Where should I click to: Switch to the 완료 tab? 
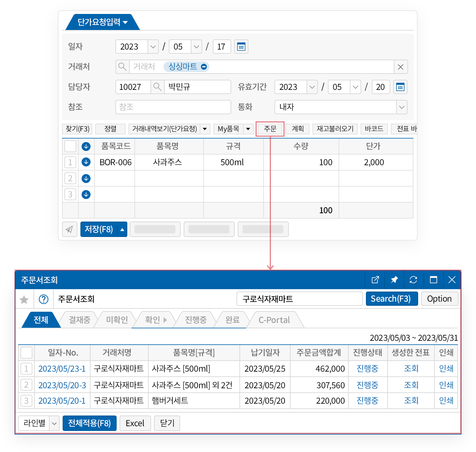pos(232,320)
